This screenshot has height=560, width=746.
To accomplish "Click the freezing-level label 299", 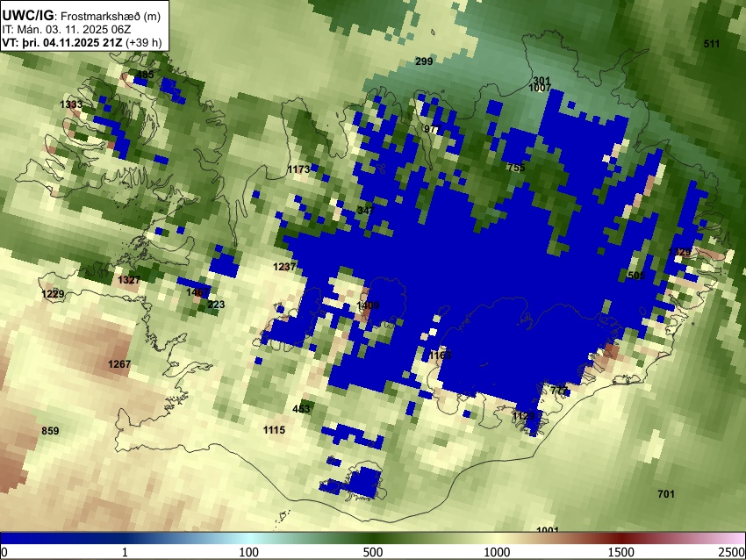I will click(x=424, y=61).
